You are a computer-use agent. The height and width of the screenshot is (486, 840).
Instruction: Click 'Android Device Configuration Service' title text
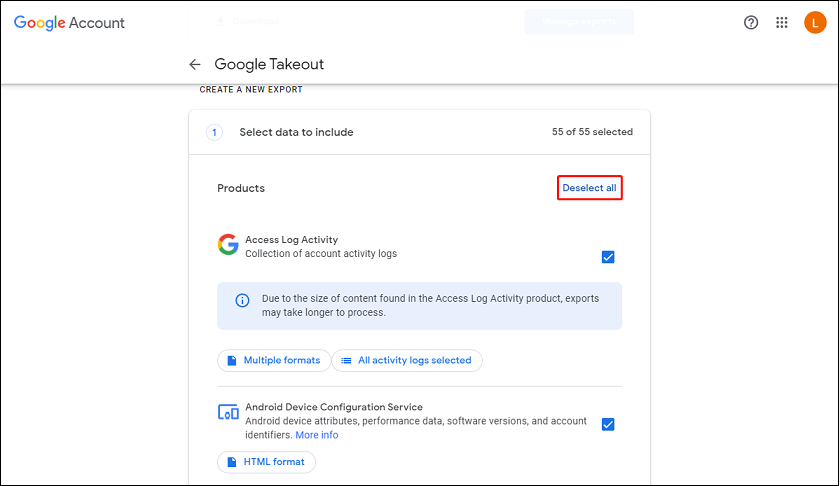(334, 407)
